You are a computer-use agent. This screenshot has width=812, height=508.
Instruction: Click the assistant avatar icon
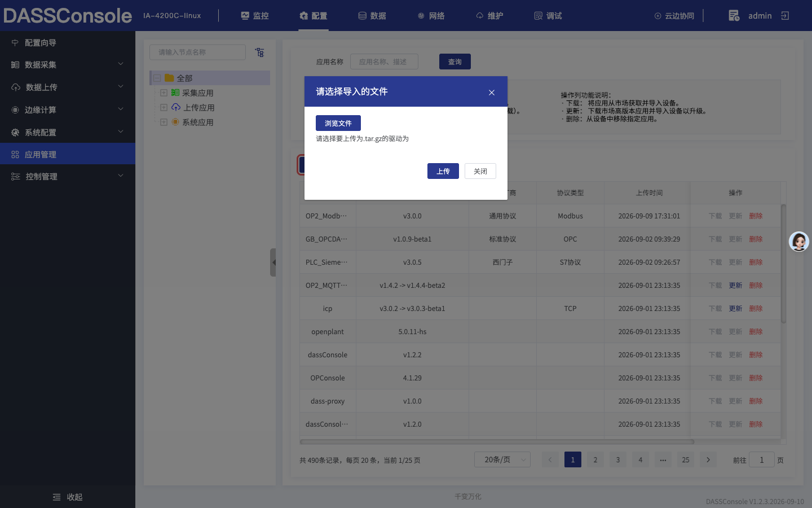(x=799, y=242)
